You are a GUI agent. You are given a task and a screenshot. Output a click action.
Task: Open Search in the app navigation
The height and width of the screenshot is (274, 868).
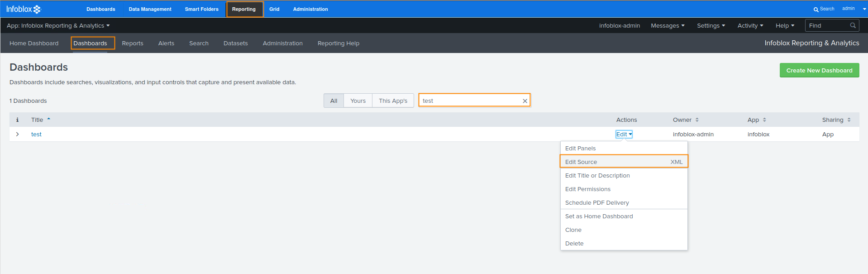(199, 43)
